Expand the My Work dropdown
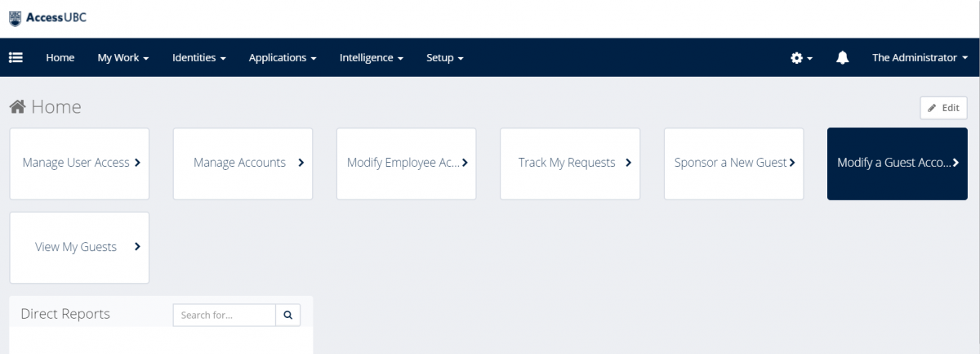This screenshot has height=354, width=980. click(123, 57)
